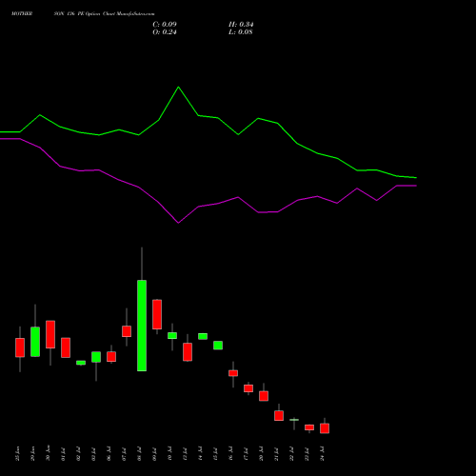Select the red candle for 21 Jul
The image size is (476, 476).
click(x=279, y=416)
